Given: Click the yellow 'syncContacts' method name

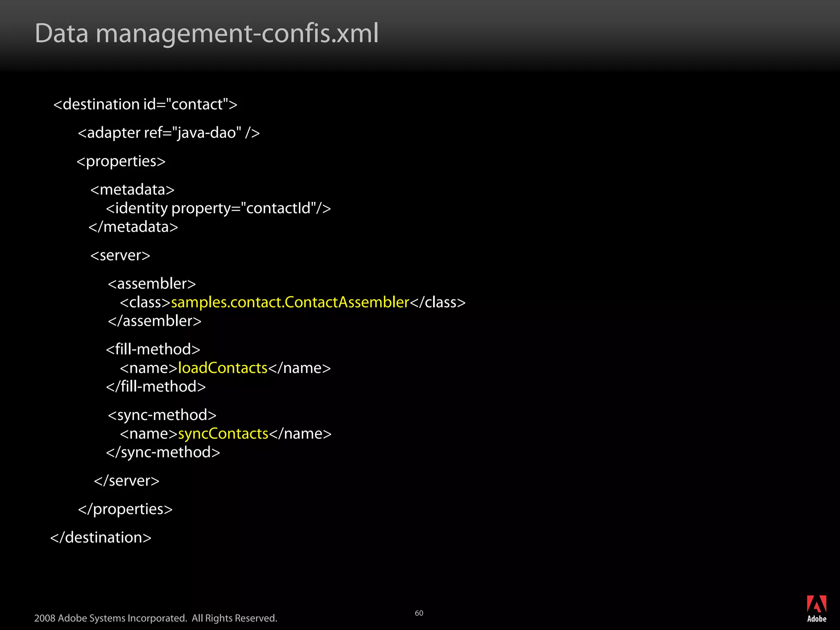Looking at the screenshot, I should [223, 434].
